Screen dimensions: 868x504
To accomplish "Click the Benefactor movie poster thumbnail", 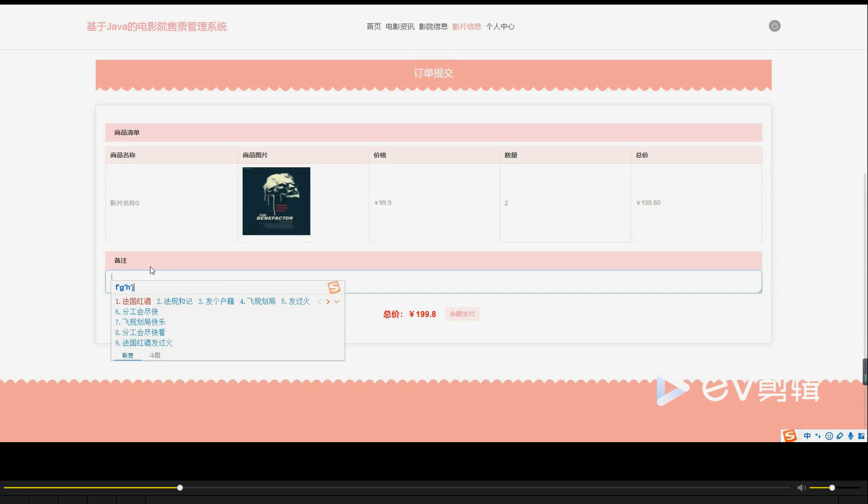I will click(277, 201).
